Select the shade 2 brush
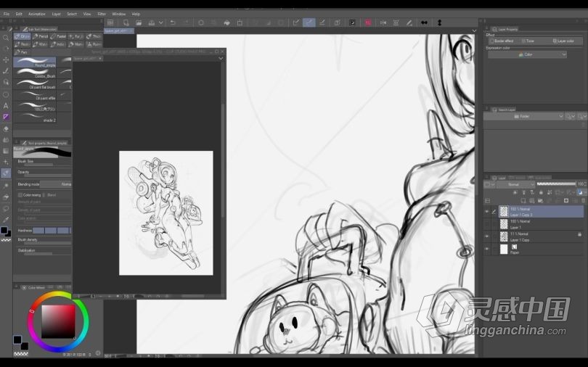This screenshot has width=588, height=367. pyautogui.click(x=35, y=117)
